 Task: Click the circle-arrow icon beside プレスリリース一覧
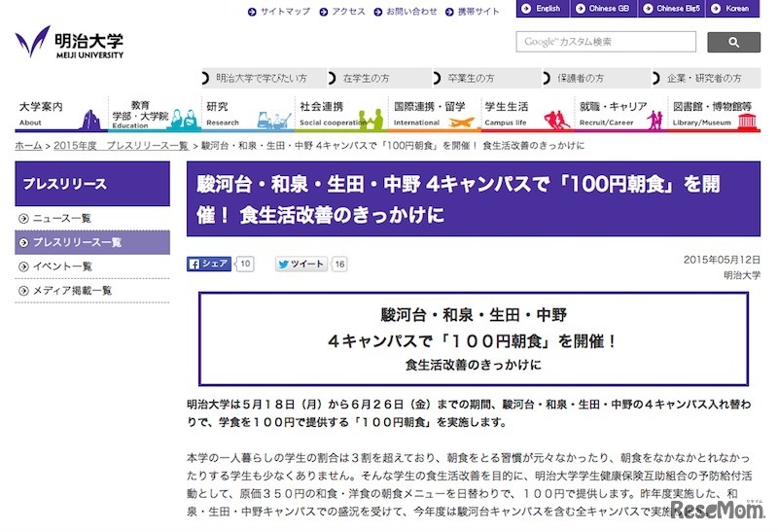(x=23, y=243)
